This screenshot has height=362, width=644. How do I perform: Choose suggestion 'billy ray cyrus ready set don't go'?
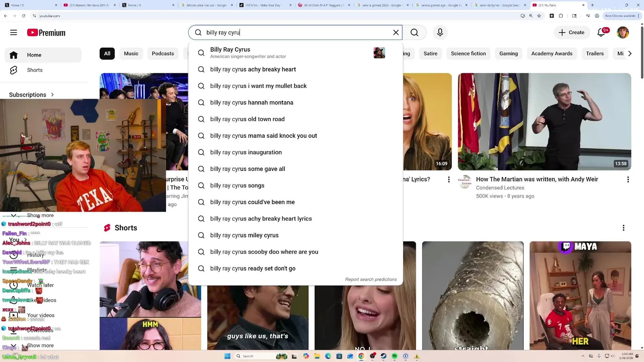coord(295,268)
